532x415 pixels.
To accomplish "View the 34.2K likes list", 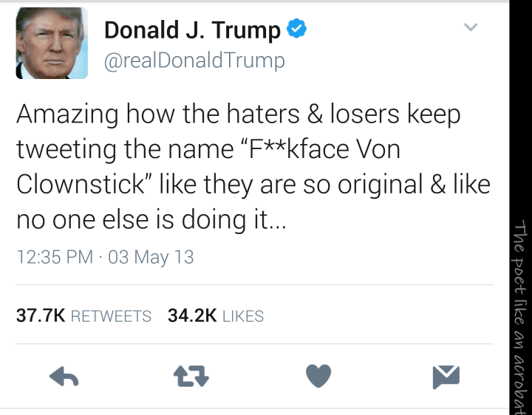I will [x=215, y=316].
